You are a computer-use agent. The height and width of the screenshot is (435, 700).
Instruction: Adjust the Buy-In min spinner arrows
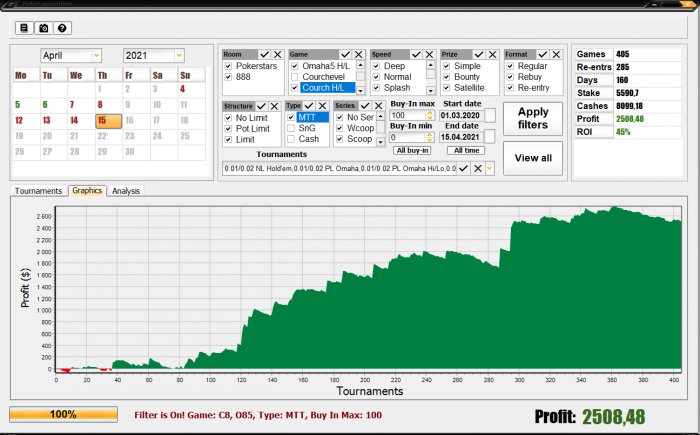point(430,137)
